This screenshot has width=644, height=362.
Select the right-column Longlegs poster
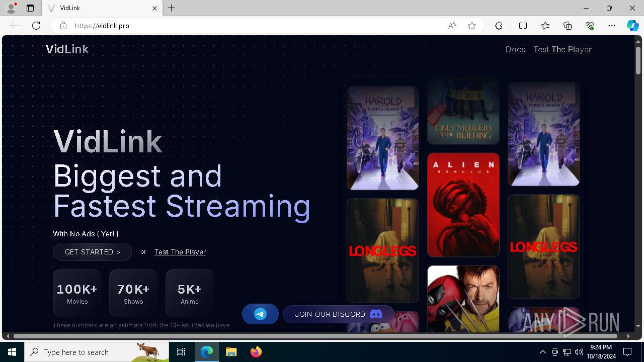coord(544,247)
